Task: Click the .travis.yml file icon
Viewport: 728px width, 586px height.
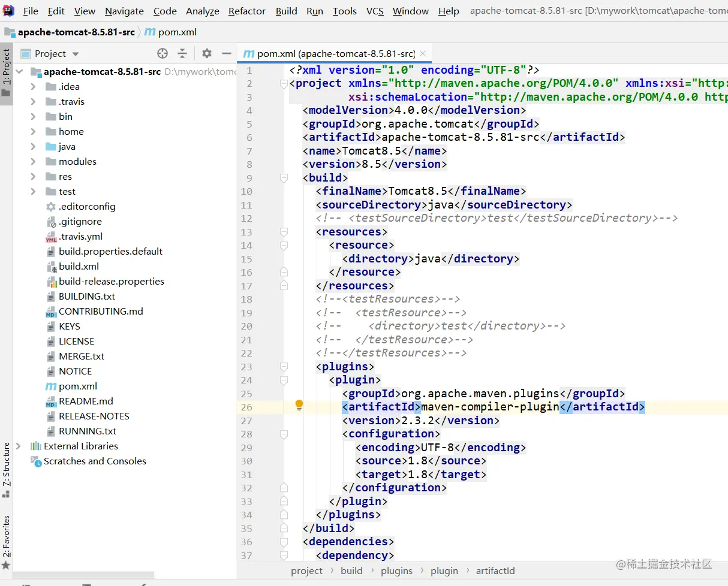Action: [x=51, y=237]
